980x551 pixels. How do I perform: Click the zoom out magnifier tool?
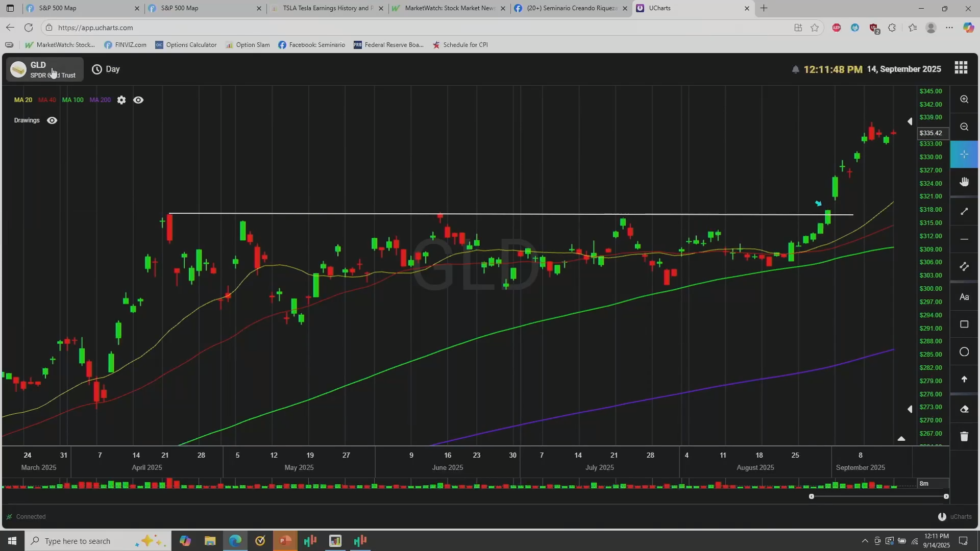click(964, 127)
